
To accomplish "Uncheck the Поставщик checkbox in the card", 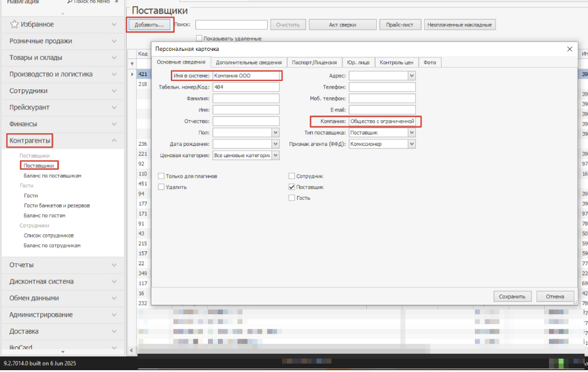I will (291, 187).
